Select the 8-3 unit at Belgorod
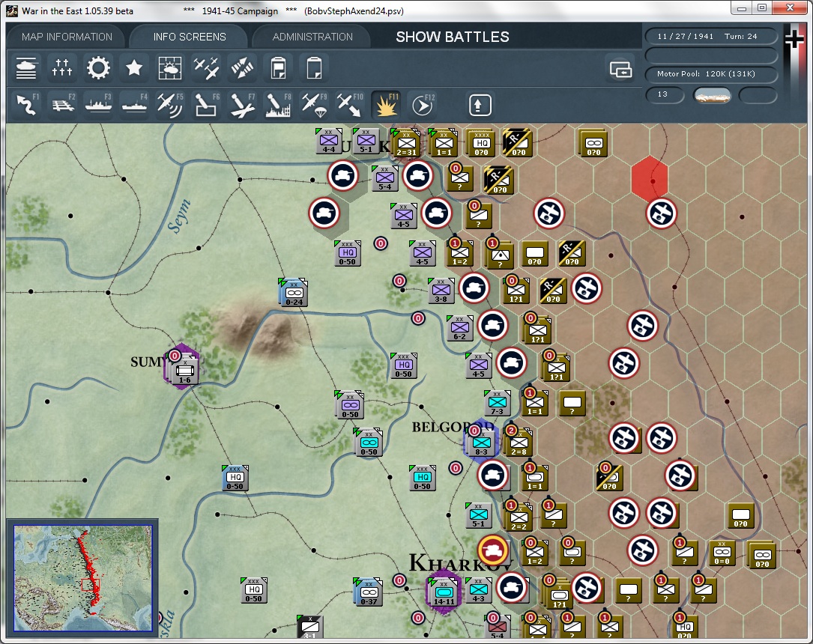 481,442
